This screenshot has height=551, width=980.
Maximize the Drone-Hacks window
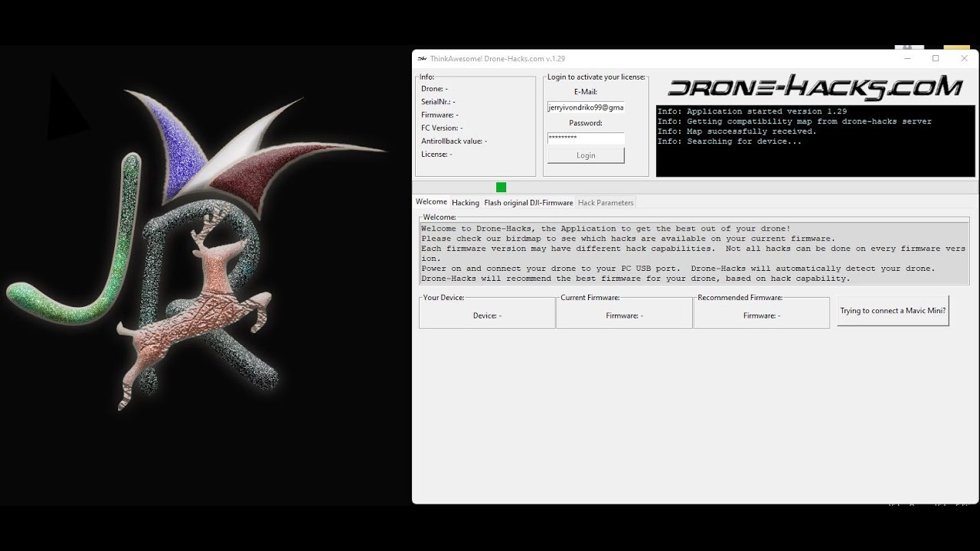click(936, 58)
